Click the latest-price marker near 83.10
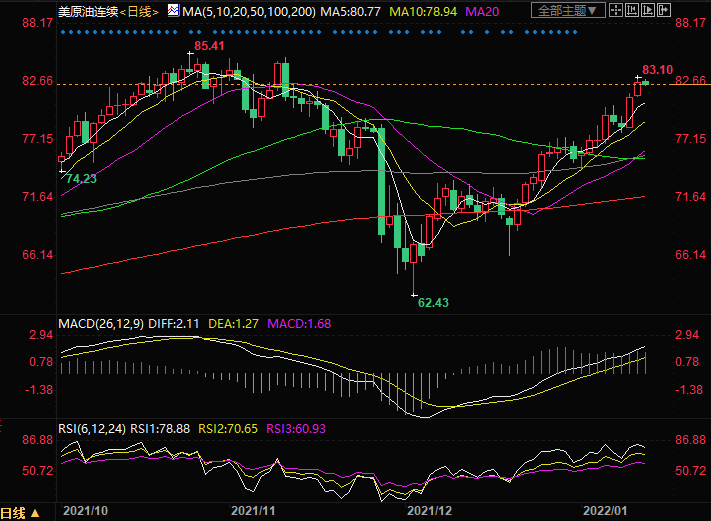 (x=639, y=77)
